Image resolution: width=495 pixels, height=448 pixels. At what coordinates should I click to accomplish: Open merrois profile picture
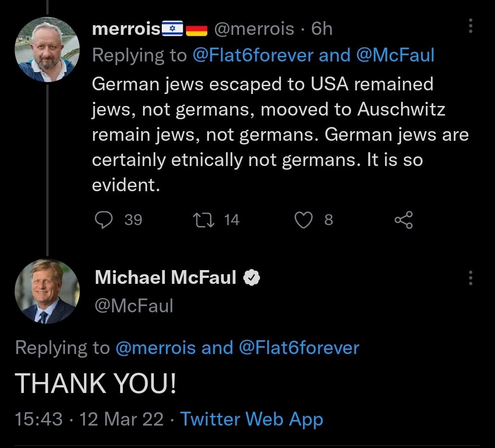pyautogui.click(x=47, y=50)
